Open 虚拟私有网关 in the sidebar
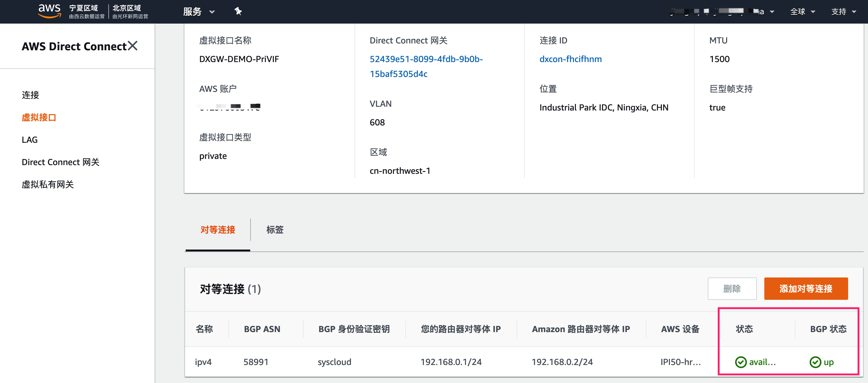The width and height of the screenshot is (868, 383). (x=47, y=184)
